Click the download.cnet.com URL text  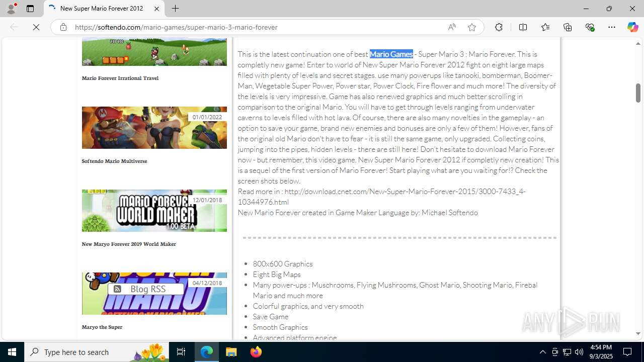click(x=381, y=197)
